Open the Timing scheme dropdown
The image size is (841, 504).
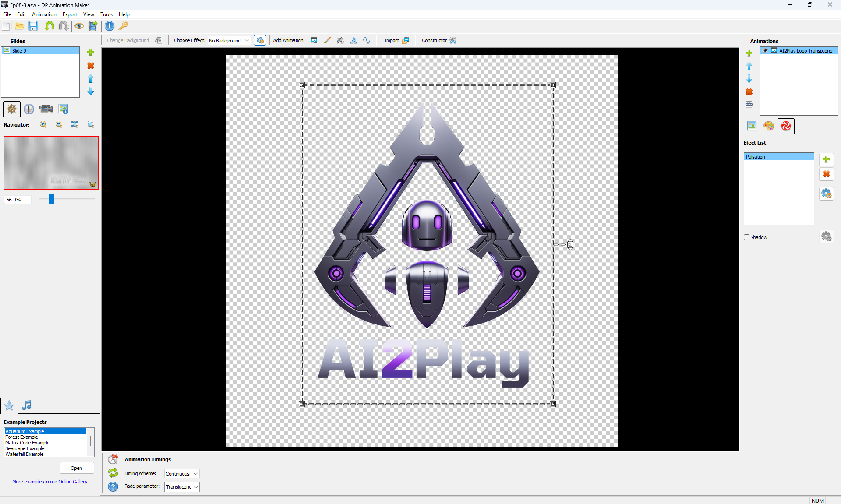point(196,474)
